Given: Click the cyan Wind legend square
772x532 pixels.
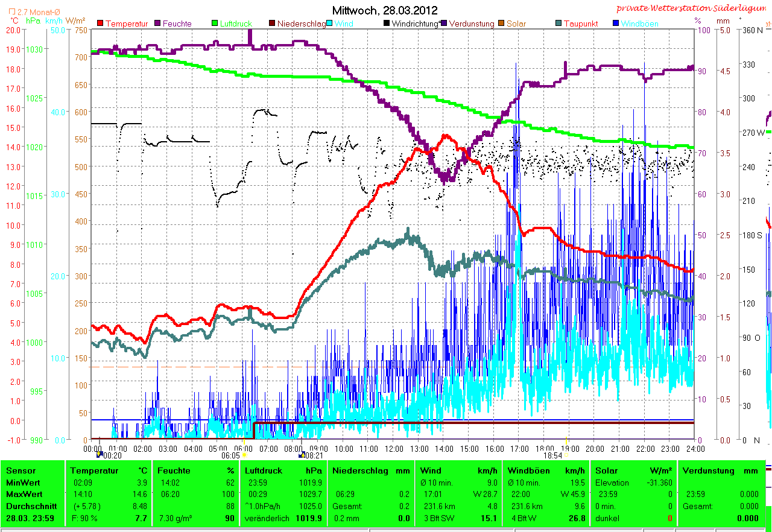Looking at the screenshot, I should (331, 24).
